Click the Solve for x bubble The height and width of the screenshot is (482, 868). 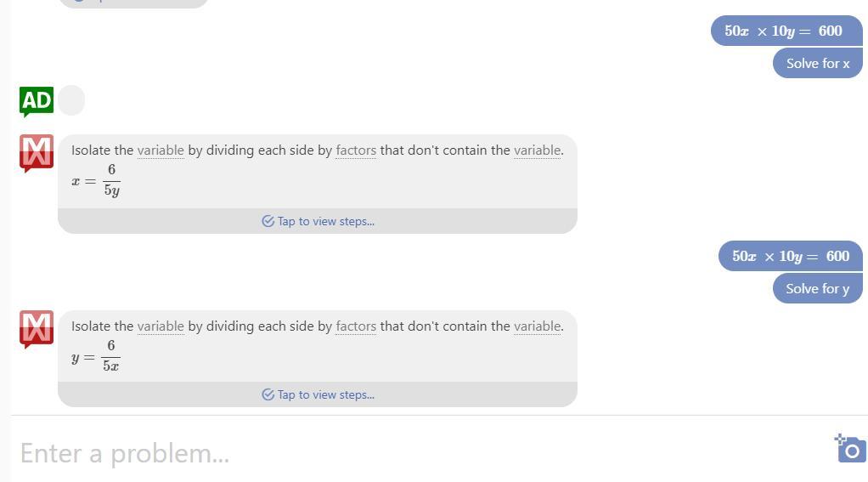[x=818, y=63]
